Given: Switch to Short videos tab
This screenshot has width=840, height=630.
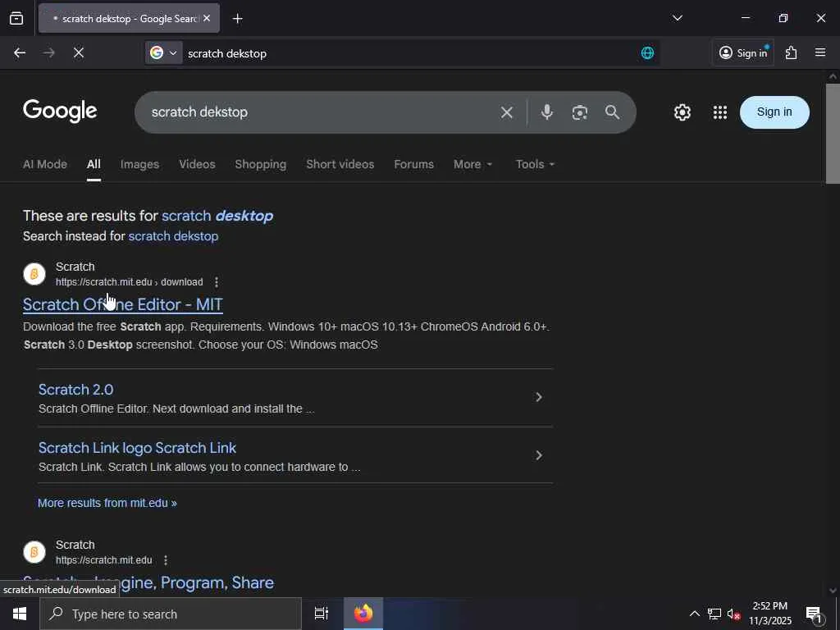Looking at the screenshot, I should [340, 164].
